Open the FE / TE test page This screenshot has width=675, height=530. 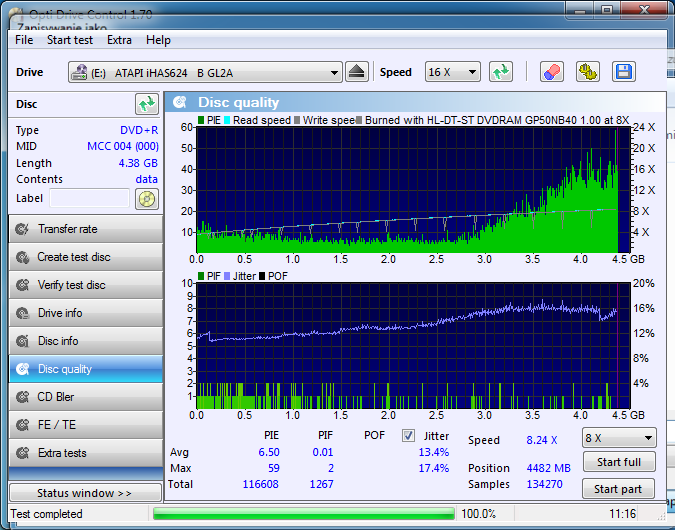coord(86,425)
